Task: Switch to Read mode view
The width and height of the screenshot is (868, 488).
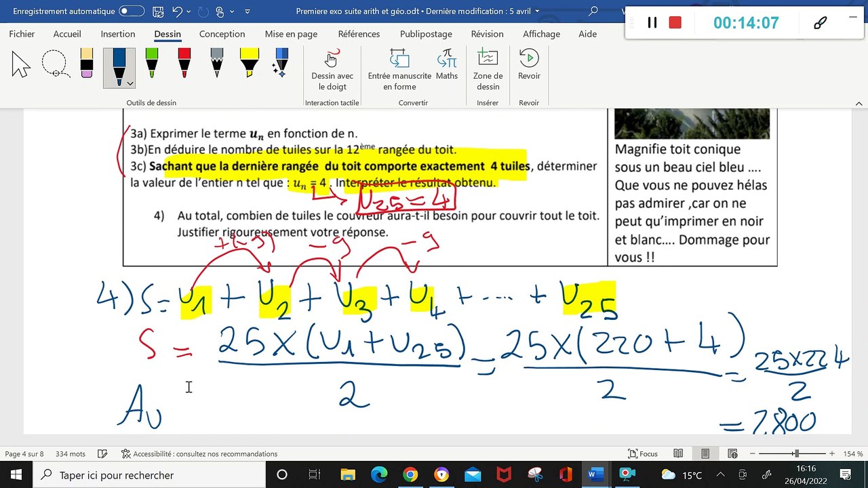Action: (678, 454)
